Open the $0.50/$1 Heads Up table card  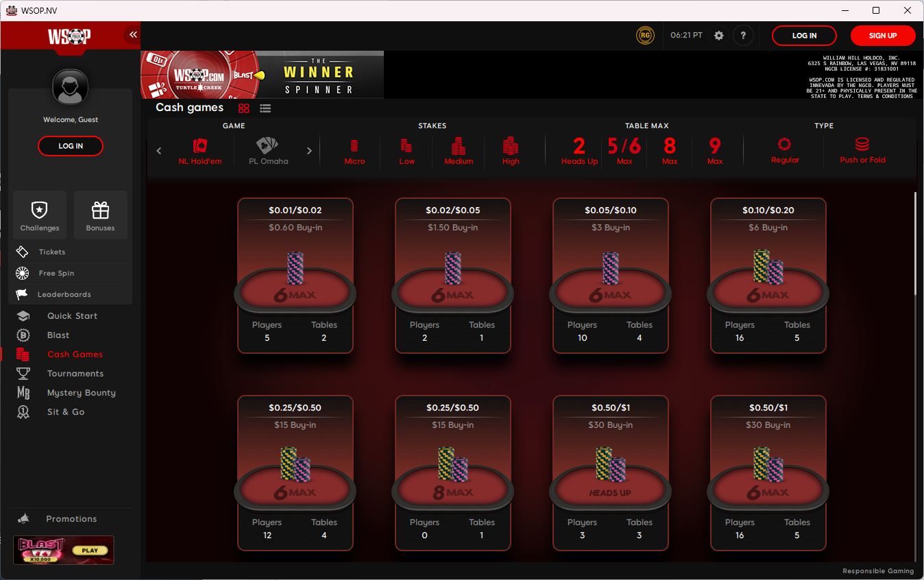pyautogui.click(x=611, y=473)
